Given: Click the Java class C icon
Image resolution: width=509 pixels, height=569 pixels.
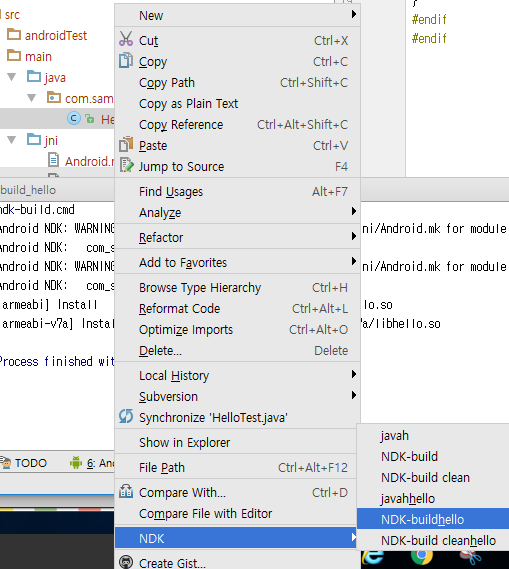Looking at the screenshot, I should (x=74, y=118).
